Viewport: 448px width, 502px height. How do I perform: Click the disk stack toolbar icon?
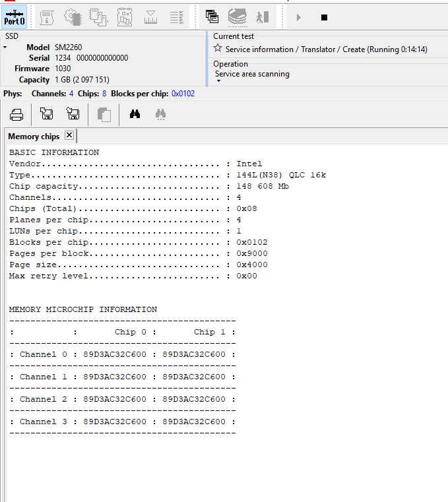238,17
